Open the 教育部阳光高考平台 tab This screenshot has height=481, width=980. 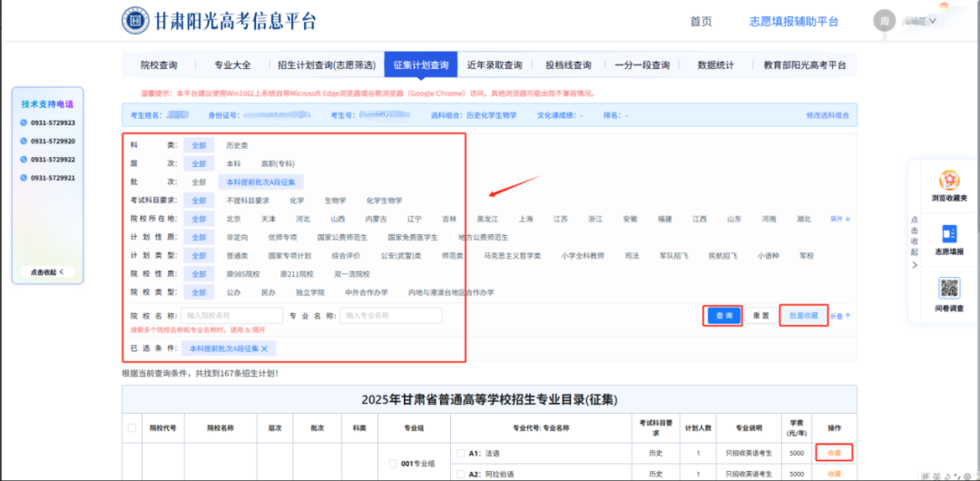click(805, 65)
